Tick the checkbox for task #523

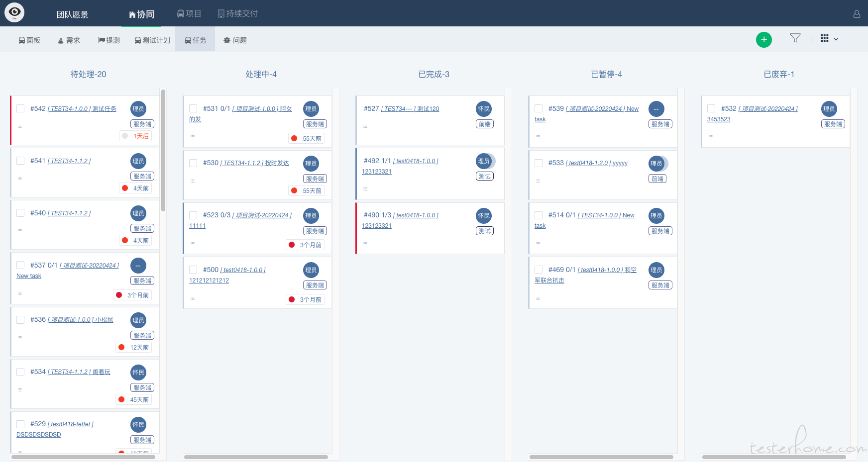[193, 215]
